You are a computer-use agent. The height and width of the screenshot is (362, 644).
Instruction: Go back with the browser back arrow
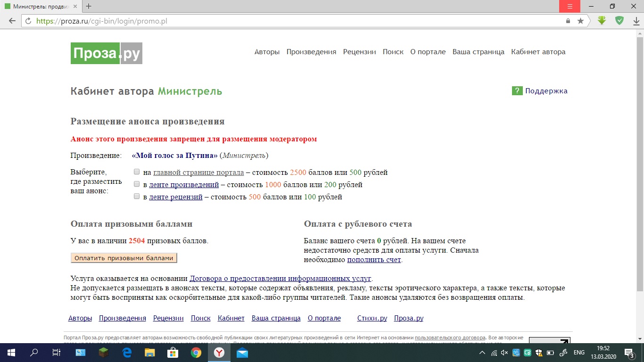12,21
